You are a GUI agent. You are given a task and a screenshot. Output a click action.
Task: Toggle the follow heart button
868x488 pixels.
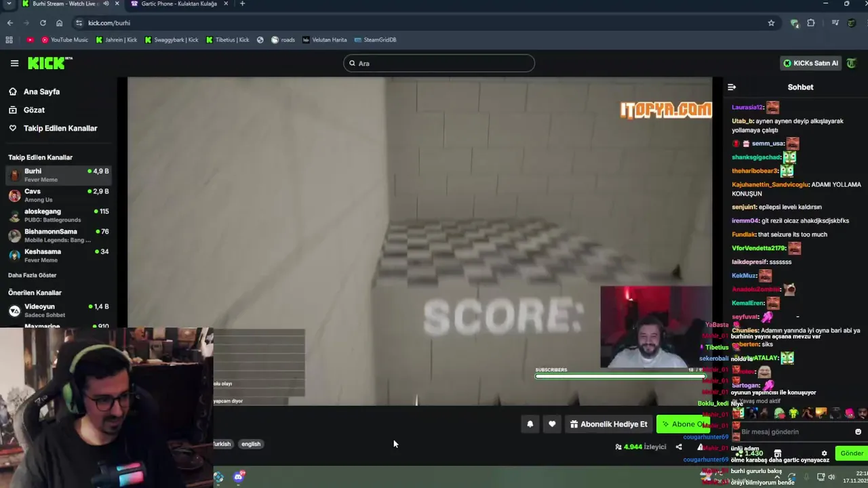[552, 424]
